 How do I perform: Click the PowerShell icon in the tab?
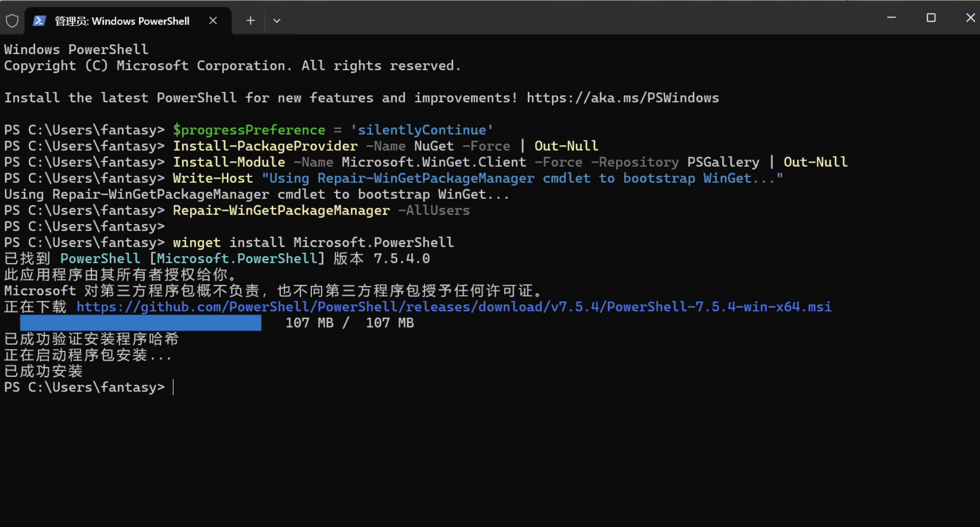coord(39,21)
